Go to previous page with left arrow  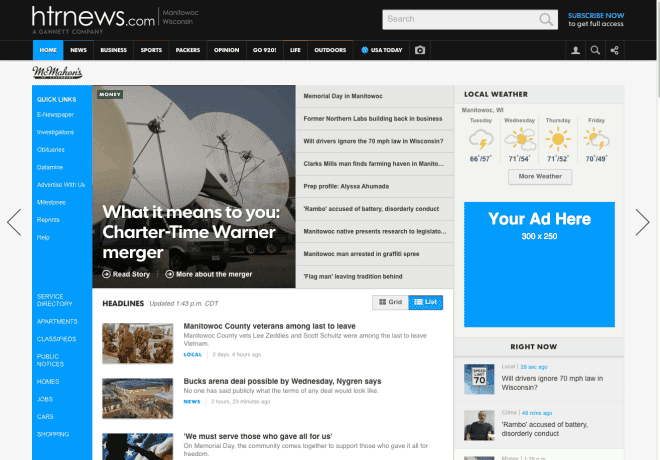click(x=14, y=222)
